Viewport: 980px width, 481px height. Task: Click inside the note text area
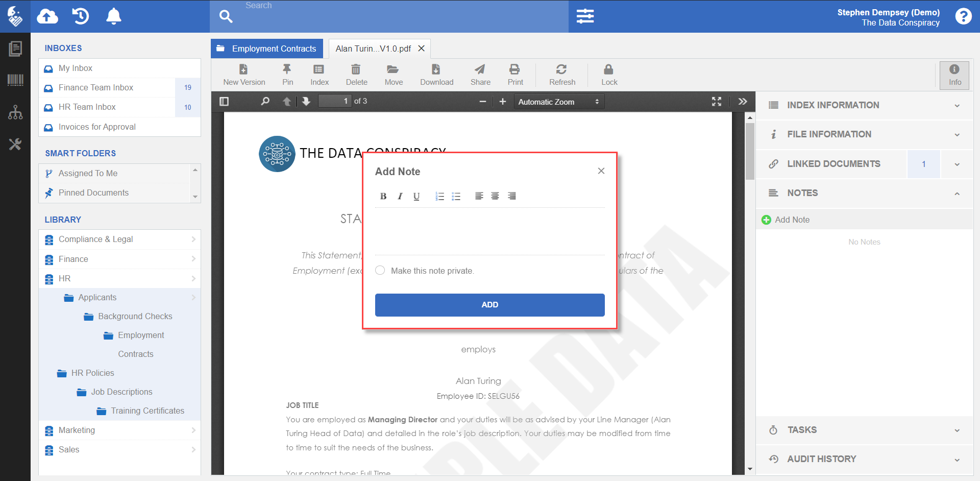pos(490,231)
